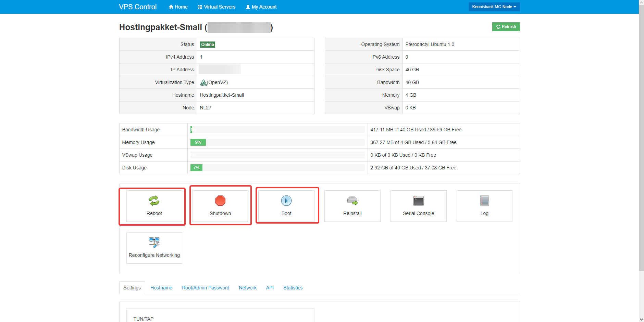
Task: Open the Serial Console terminal icon
Action: pos(418,201)
